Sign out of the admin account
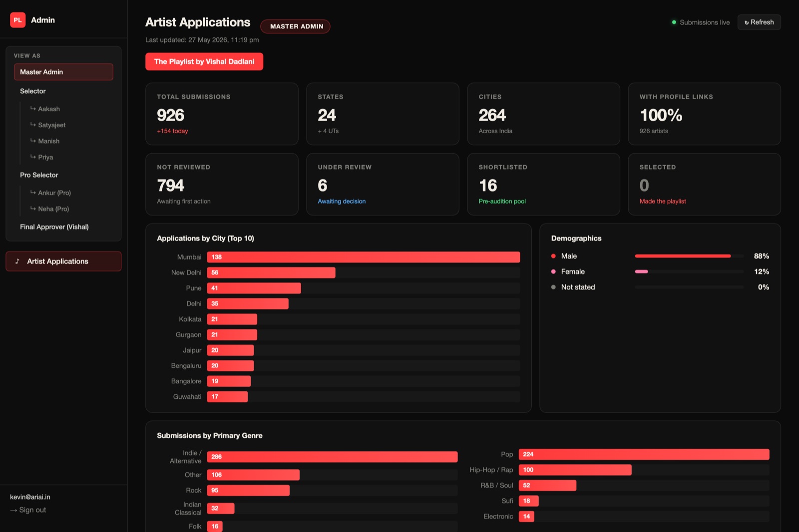Image resolution: width=799 pixels, height=532 pixels. pyautogui.click(x=28, y=510)
